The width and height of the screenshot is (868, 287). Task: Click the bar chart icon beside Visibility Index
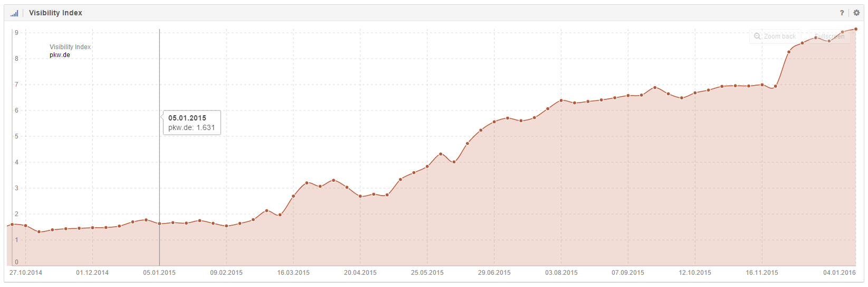pos(14,13)
